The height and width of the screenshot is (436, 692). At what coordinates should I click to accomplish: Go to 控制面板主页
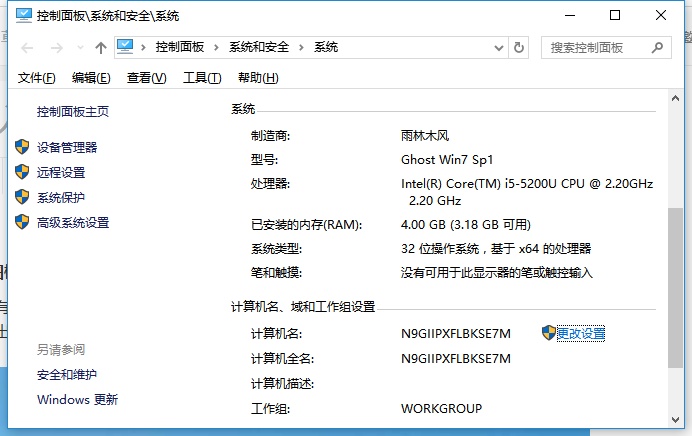73,112
